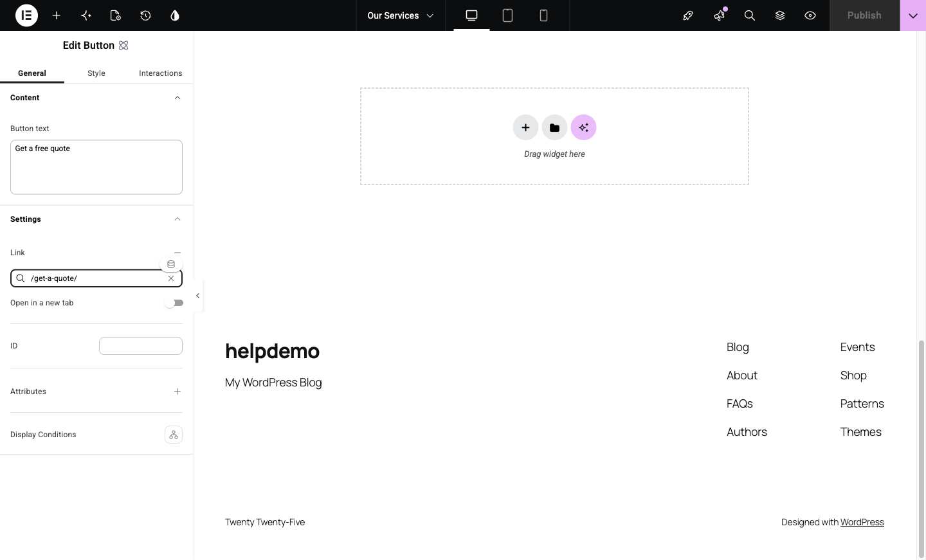Click the 'My WordPress Blog' tagline
This screenshot has width=926, height=560.
click(x=273, y=383)
